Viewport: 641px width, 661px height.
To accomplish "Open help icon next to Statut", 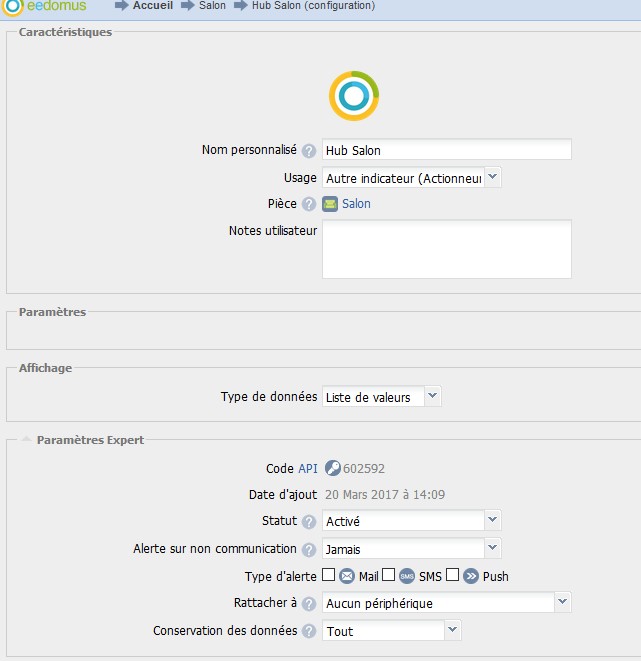I will 308,522.
